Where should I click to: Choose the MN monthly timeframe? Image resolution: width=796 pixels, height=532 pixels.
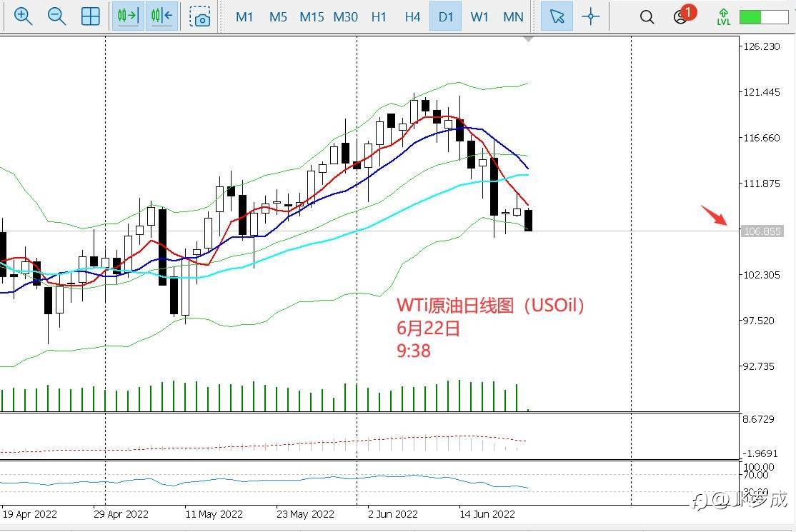click(x=513, y=16)
